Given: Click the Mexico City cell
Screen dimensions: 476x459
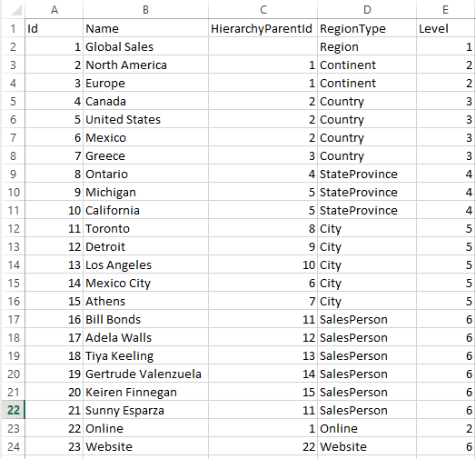Looking at the screenshot, I should pyautogui.click(x=145, y=283).
